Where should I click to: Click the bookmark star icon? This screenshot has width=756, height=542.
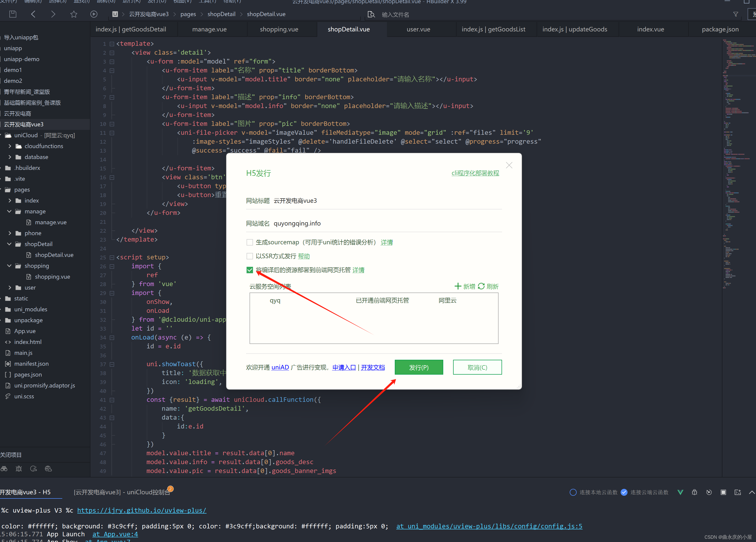74,14
